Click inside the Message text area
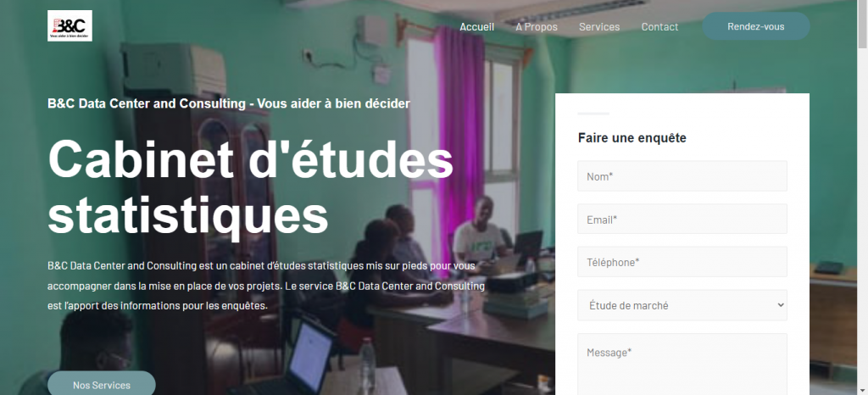Image resolution: width=868 pixels, height=395 pixels. 682,364
